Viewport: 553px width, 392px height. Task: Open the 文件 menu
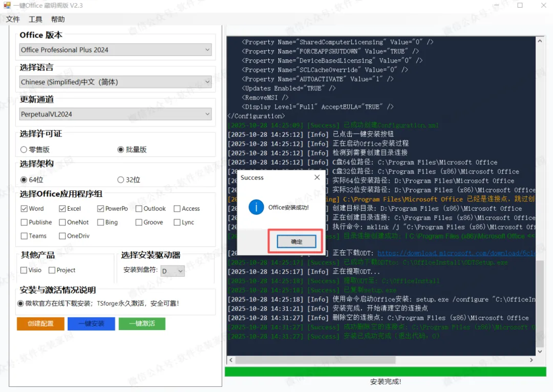13,19
